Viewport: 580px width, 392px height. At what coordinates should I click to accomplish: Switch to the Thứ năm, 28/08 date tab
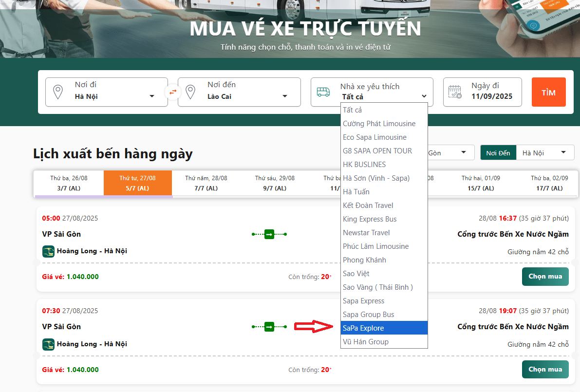[206, 183]
